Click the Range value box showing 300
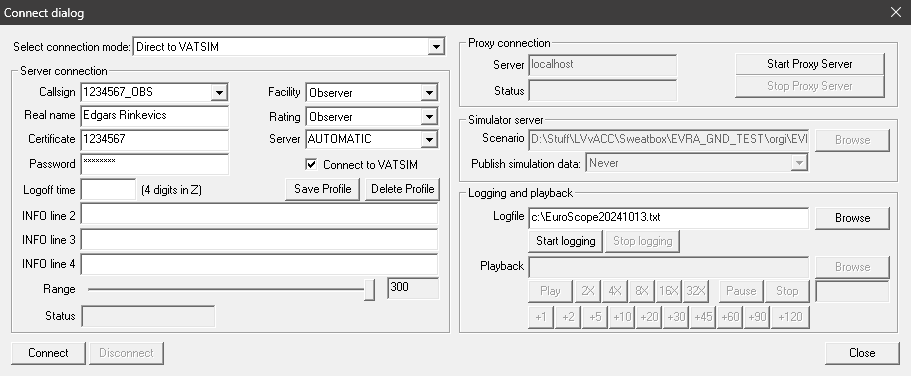 (413, 288)
